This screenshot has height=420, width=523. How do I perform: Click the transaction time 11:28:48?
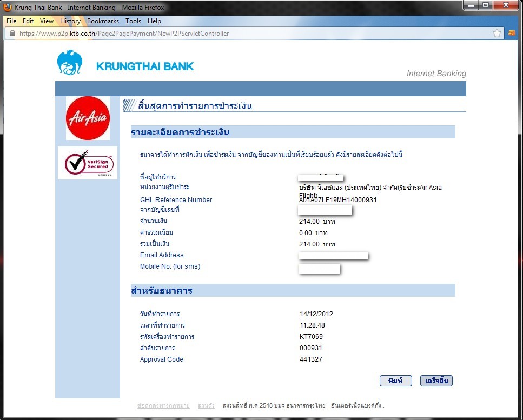click(312, 325)
